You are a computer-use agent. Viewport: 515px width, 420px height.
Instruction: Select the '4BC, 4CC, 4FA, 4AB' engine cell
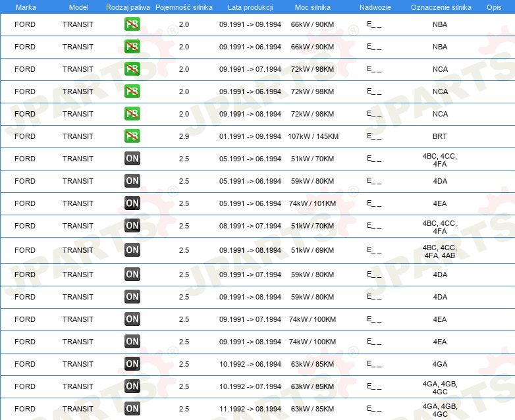coord(440,251)
